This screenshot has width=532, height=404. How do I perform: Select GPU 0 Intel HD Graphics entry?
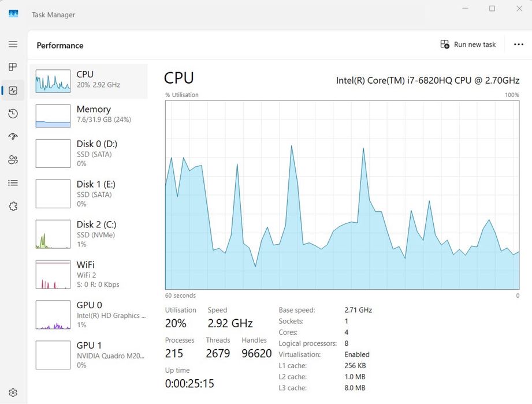tap(89, 315)
